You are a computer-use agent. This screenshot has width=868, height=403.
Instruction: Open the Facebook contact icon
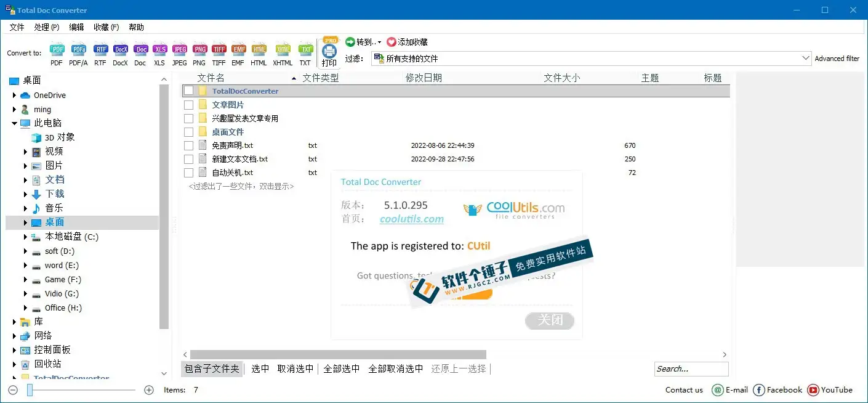(x=759, y=389)
